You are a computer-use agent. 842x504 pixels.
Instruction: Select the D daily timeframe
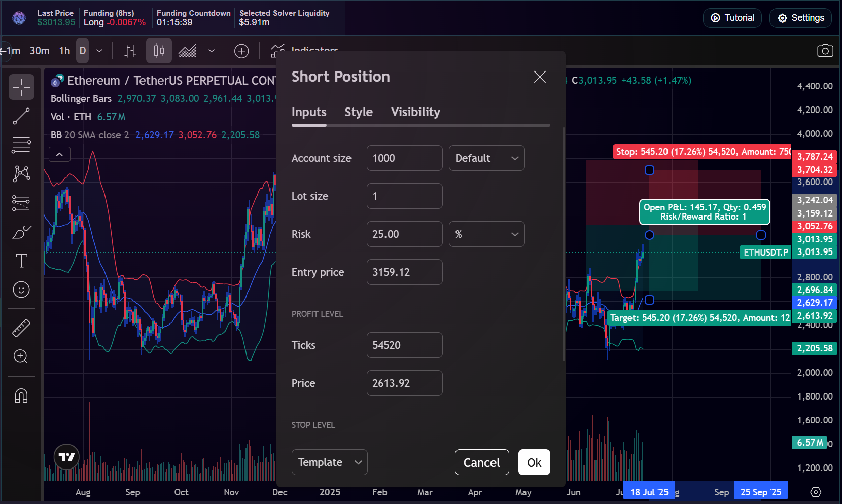coord(83,51)
